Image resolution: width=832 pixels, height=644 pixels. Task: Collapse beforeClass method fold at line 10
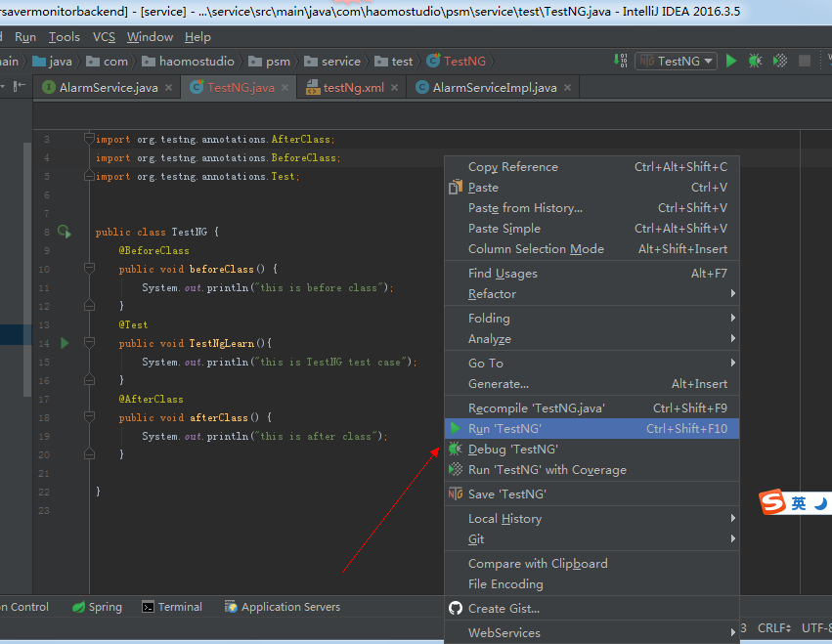(x=89, y=269)
